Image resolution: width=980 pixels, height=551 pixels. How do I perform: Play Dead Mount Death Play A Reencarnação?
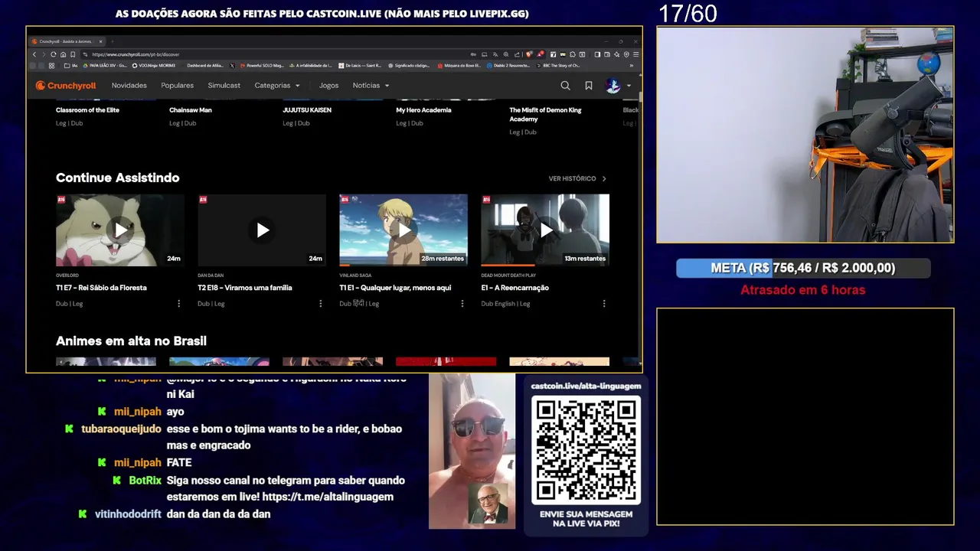click(x=545, y=230)
